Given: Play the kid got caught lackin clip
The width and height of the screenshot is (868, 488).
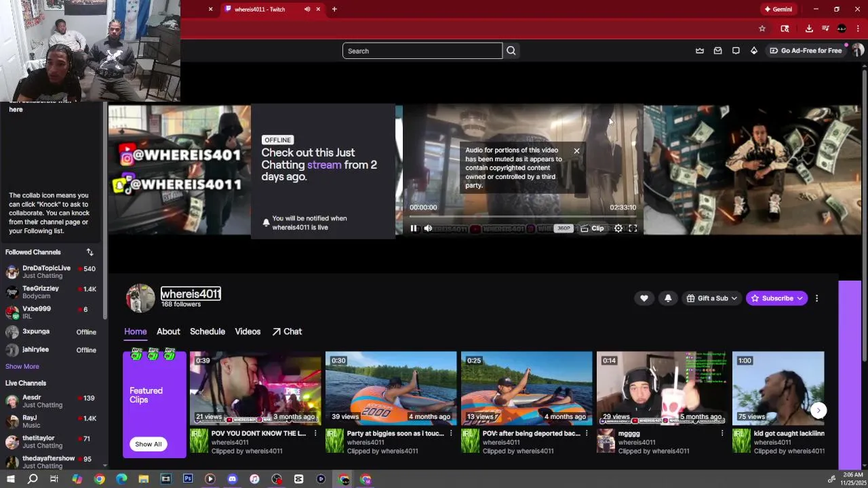Looking at the screenshot, I should coord(778,388).
